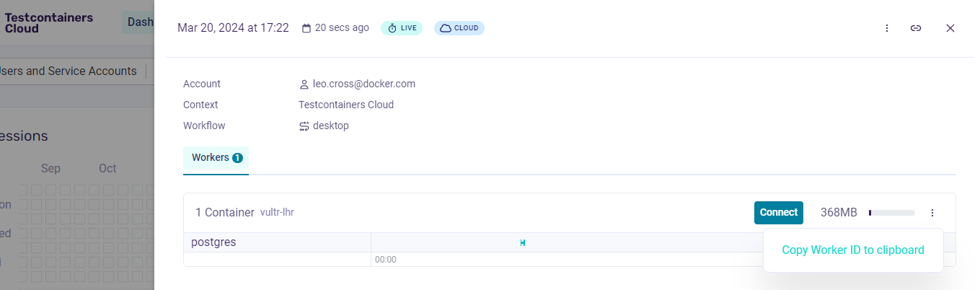Open the session options kebab menu in header
This screenshot has width=980, height=290.
click(x=887, y=28)
